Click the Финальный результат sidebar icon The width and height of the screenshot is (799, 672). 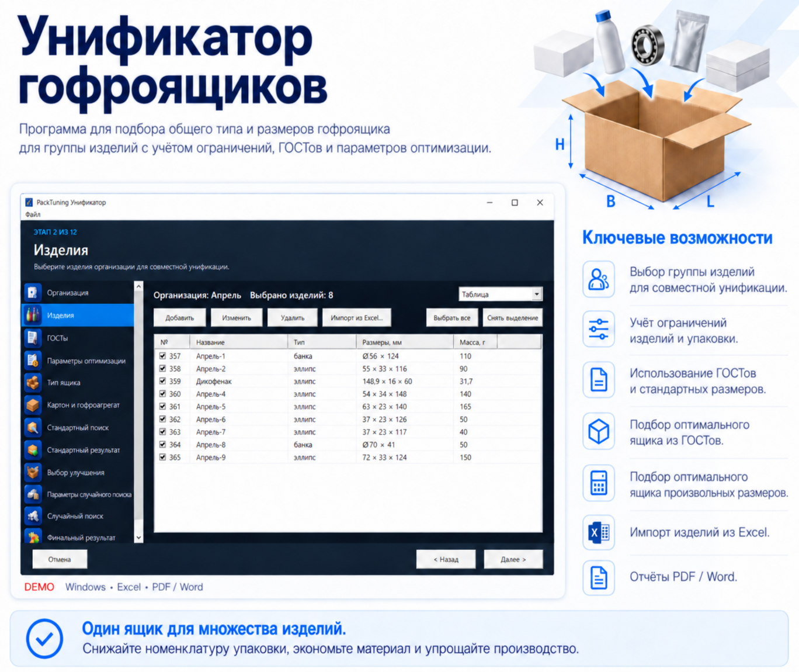[33, 536]
